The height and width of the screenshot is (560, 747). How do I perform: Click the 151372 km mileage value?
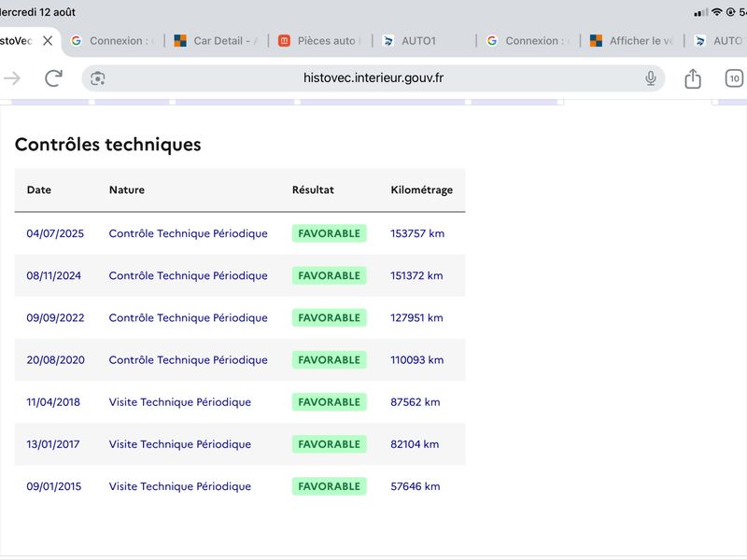[416, 275]
